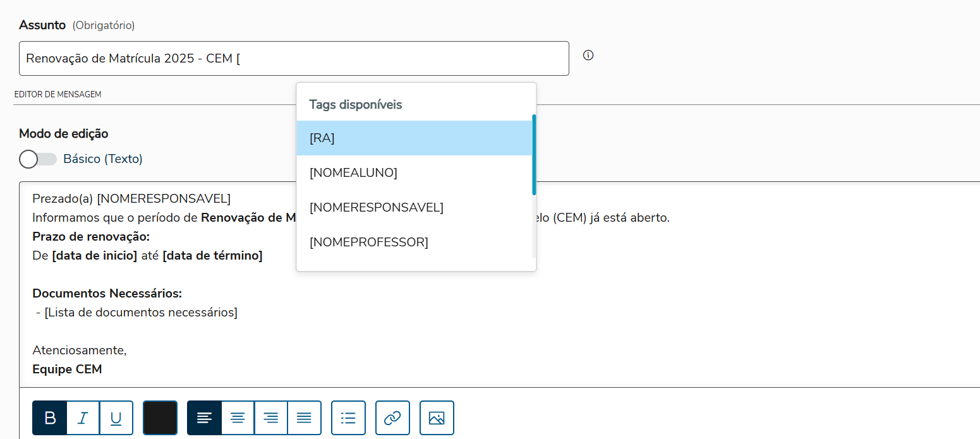The width and height of the screenshot is (980, 439).
Task: Toggle the Básico (Texto) edit mode switch
Action: click(38, 159)
